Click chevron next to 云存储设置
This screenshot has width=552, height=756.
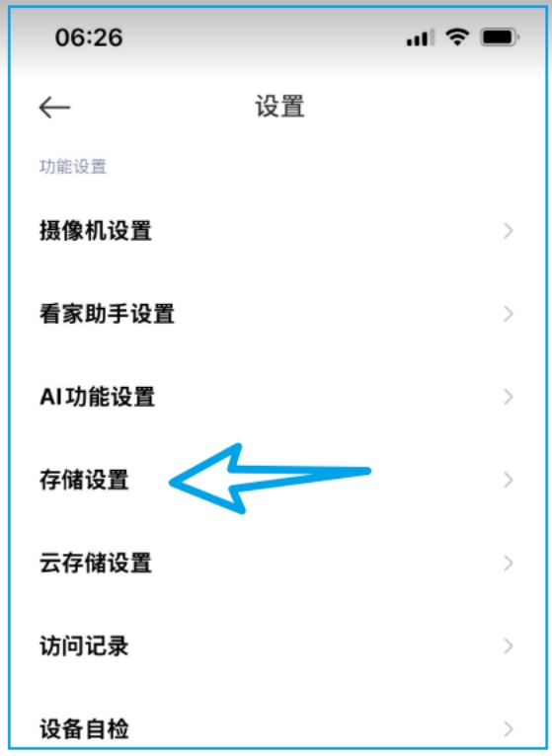[509, 564]
